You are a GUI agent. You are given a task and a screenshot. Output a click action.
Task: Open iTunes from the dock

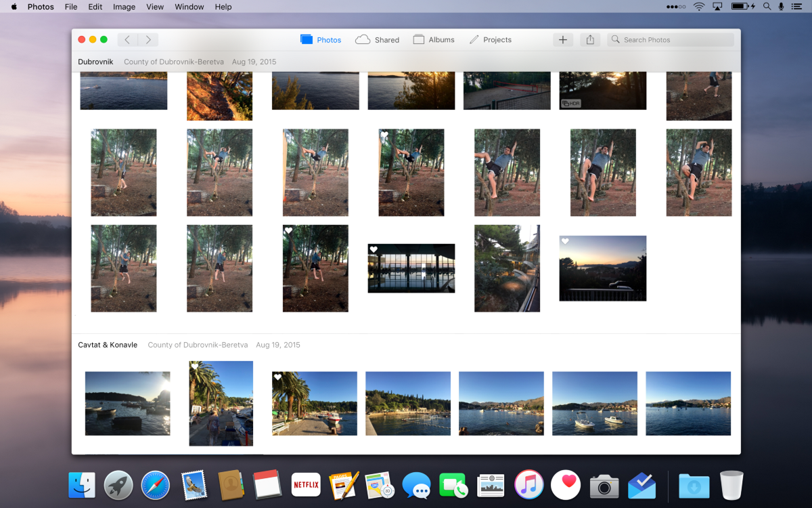pos(529,485)
